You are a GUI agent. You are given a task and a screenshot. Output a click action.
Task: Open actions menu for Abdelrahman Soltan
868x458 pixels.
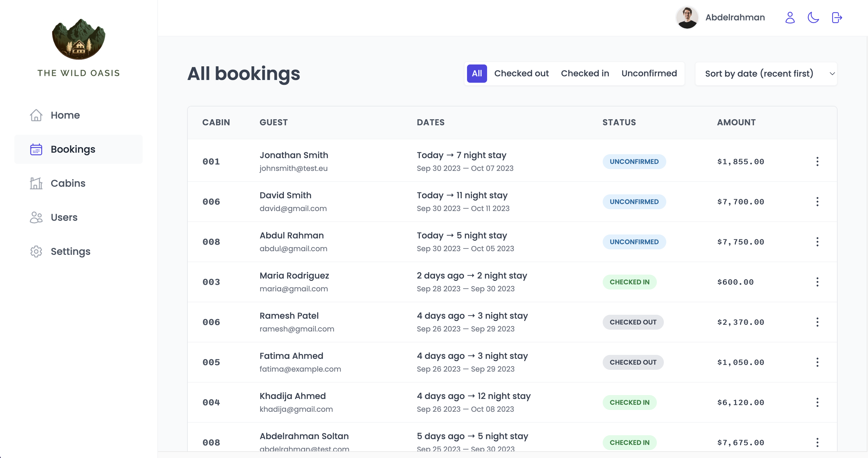point(817,442)
